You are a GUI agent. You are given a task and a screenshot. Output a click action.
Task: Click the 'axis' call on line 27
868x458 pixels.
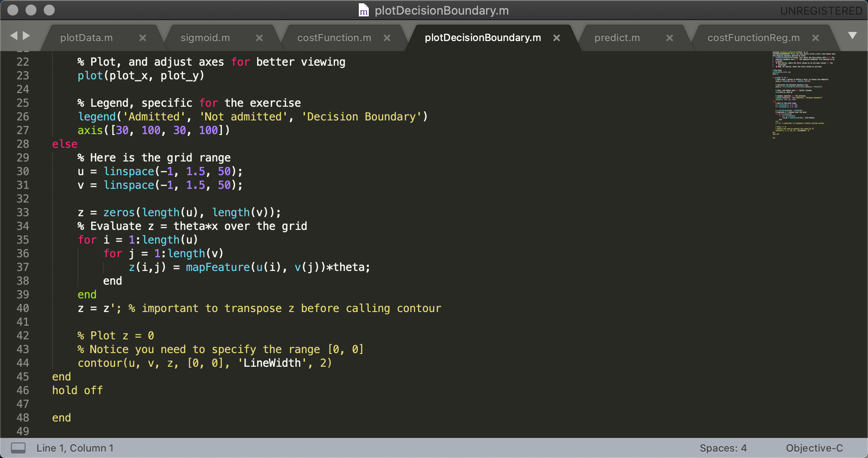pyautogui.click(x=90, y=130)
